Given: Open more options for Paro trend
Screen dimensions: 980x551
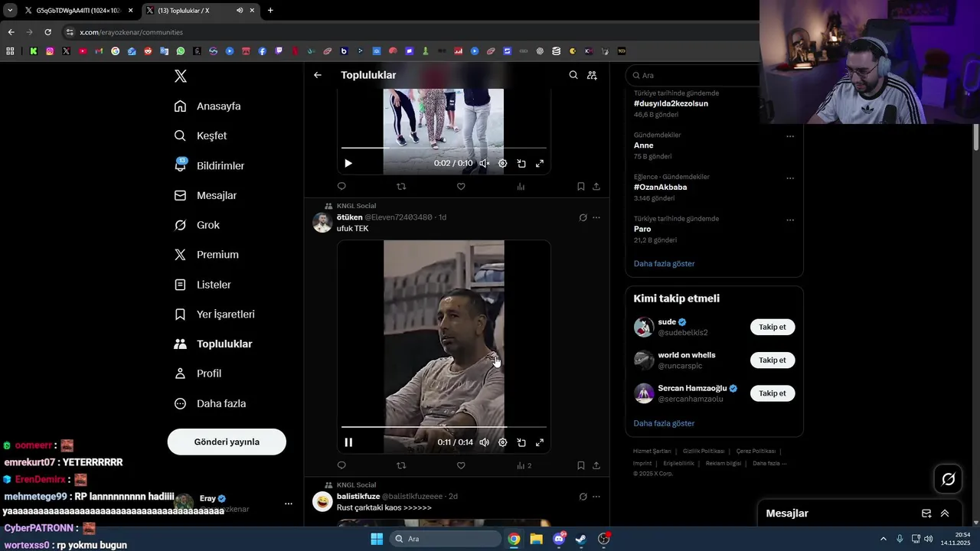Looking at the screenshot, I should (790, 220).
